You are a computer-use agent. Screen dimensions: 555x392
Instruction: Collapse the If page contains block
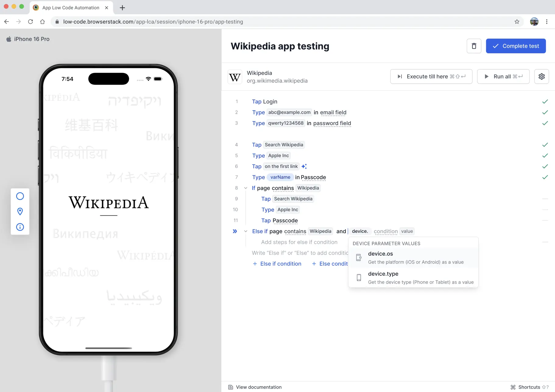246,188
